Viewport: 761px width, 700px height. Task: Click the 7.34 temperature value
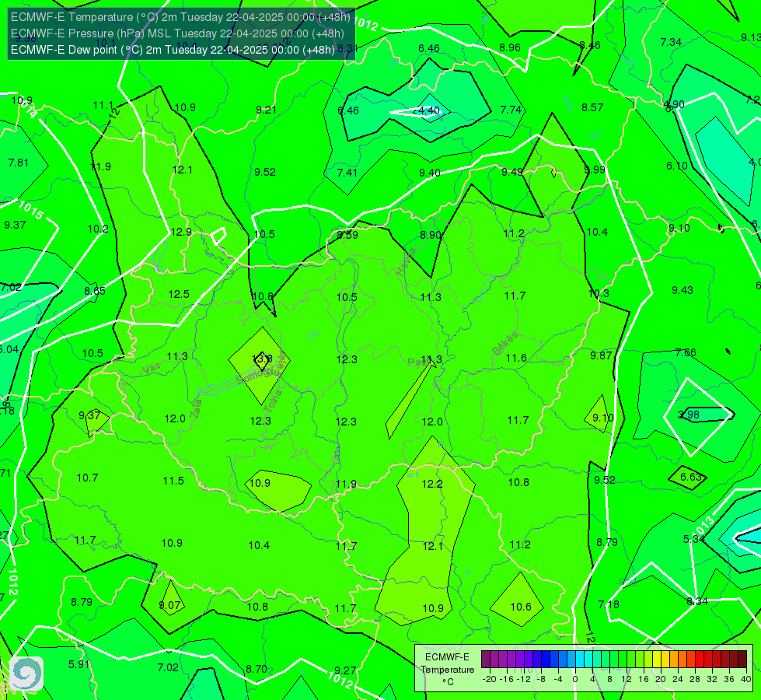pyautogui.click(x=671, y=42)
